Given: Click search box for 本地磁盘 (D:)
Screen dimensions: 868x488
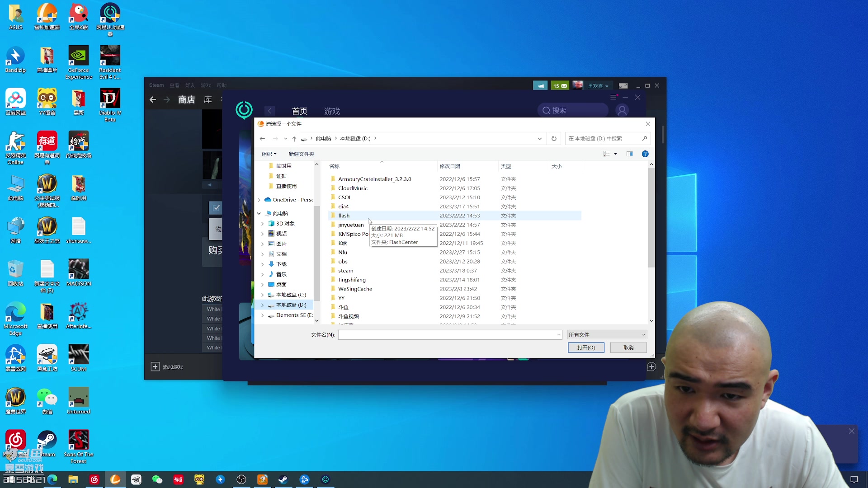Looking at the screenshot, I should (607, 139).
